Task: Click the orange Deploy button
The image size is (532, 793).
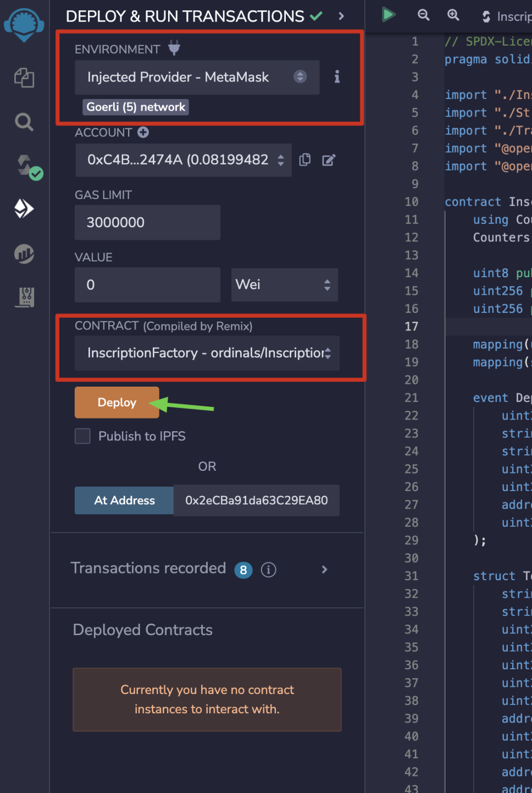Action: pos(117,403)
